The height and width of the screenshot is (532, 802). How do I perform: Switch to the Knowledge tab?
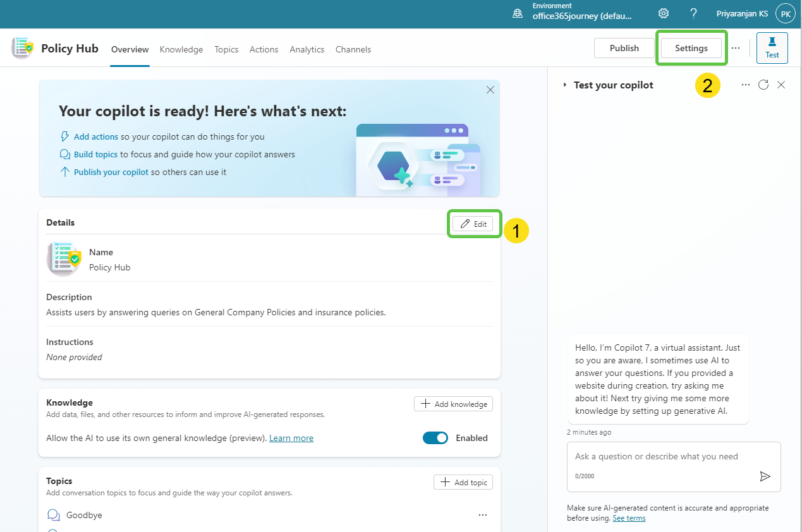pos(181,49)
